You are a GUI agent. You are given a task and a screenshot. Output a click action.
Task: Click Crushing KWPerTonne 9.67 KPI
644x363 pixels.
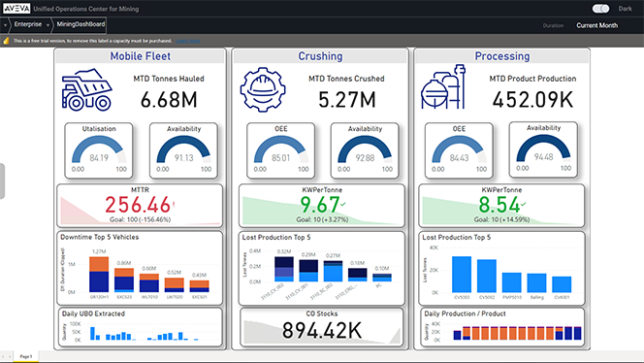pos(322,206)
